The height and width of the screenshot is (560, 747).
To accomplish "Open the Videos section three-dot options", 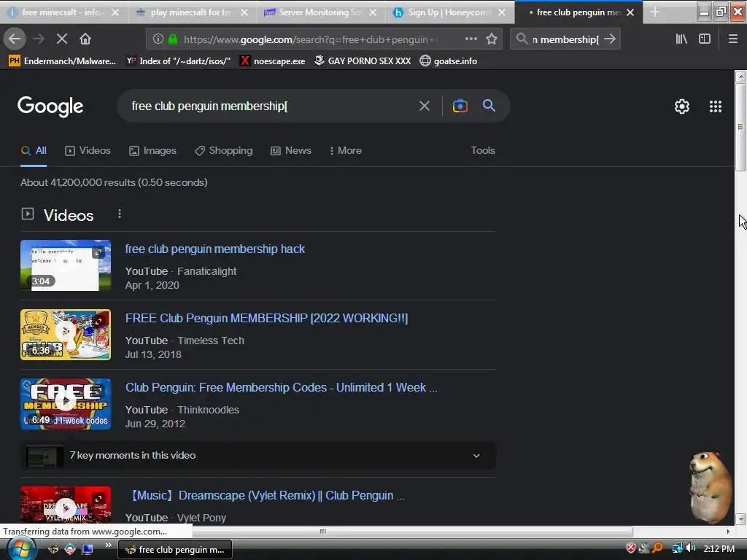I will (120, 214).
